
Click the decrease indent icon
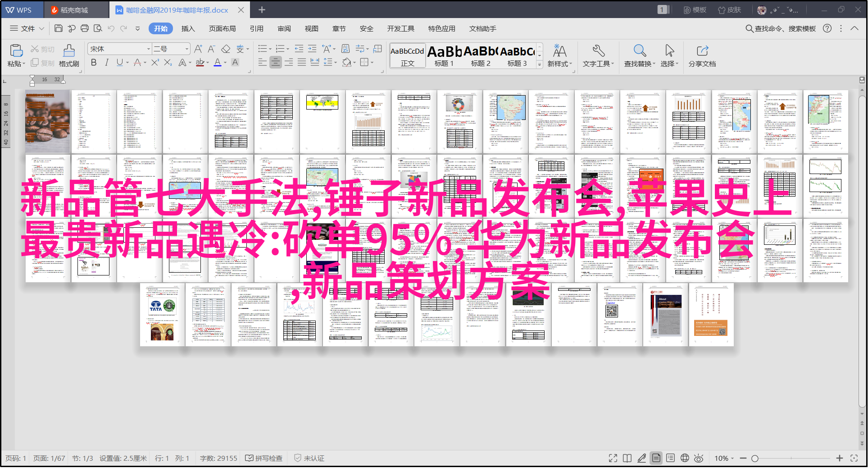pyautogui.click(x=299, y=49)
